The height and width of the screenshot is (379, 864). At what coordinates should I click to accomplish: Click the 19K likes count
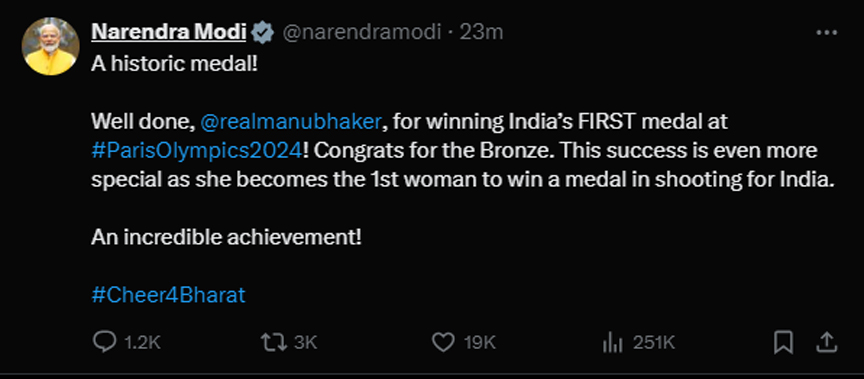pos(479,343)
